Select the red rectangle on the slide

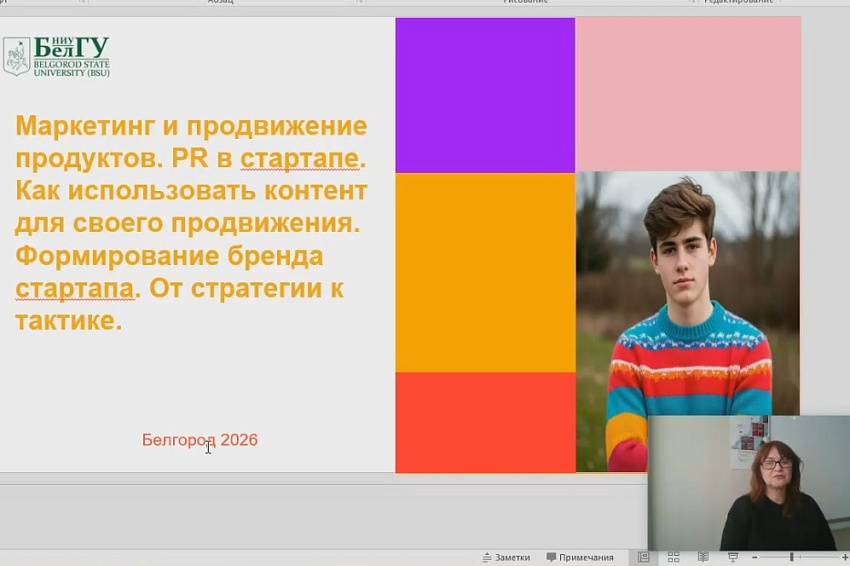[485, 421]
